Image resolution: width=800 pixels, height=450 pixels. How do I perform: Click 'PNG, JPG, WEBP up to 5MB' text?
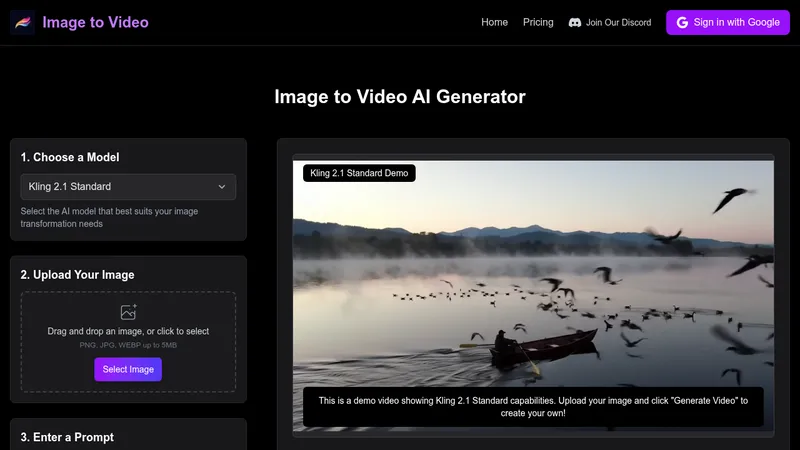tap(128, 345)
